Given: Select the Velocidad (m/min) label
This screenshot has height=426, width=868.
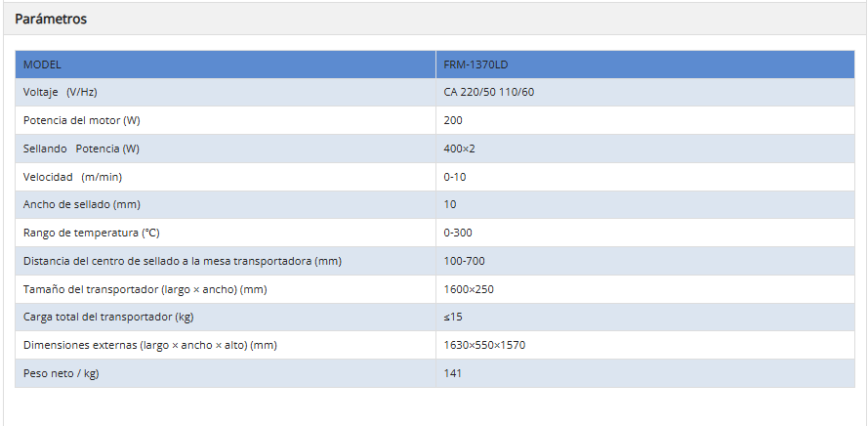Looking at the screenshot, I should [72, 177].
